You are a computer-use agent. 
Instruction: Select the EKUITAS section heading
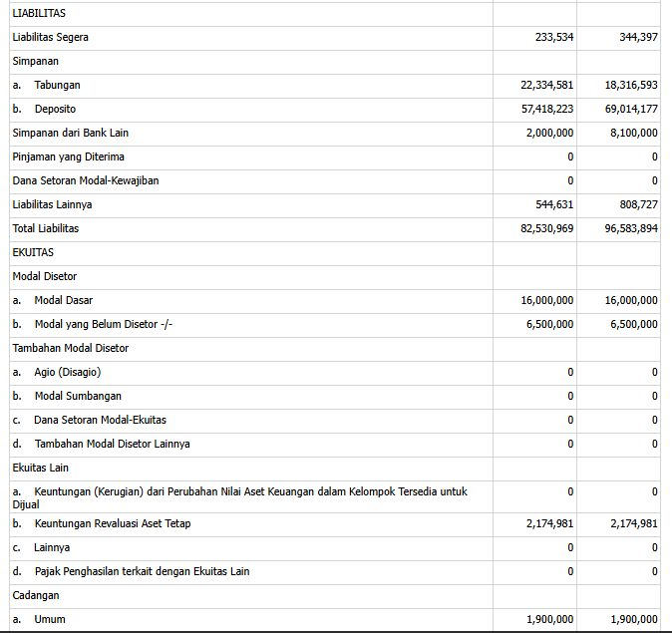[33, 252]
